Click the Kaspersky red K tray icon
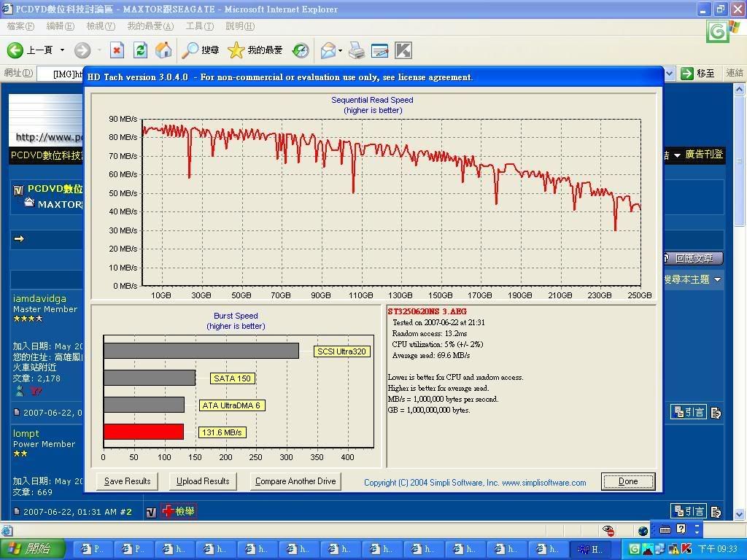 coord(686,549)
